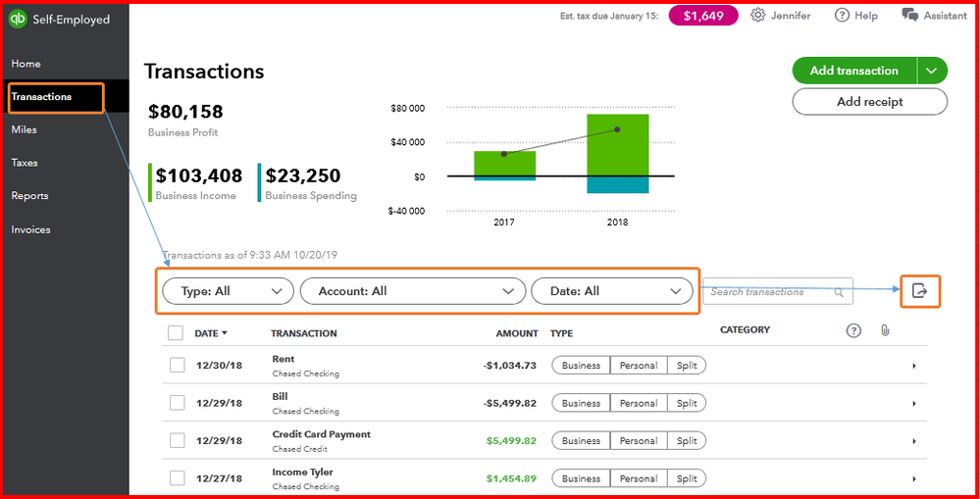The image size is (980, 499).
Task: Open the Type: All filter dropdown
Action: pos(228,291)
